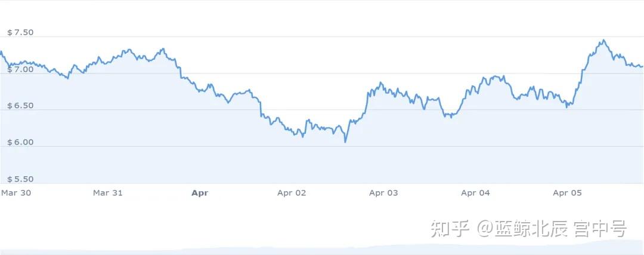Select the bold Apr date label
The width and height of the screenshot is (644, 255).
coord(200,193)
